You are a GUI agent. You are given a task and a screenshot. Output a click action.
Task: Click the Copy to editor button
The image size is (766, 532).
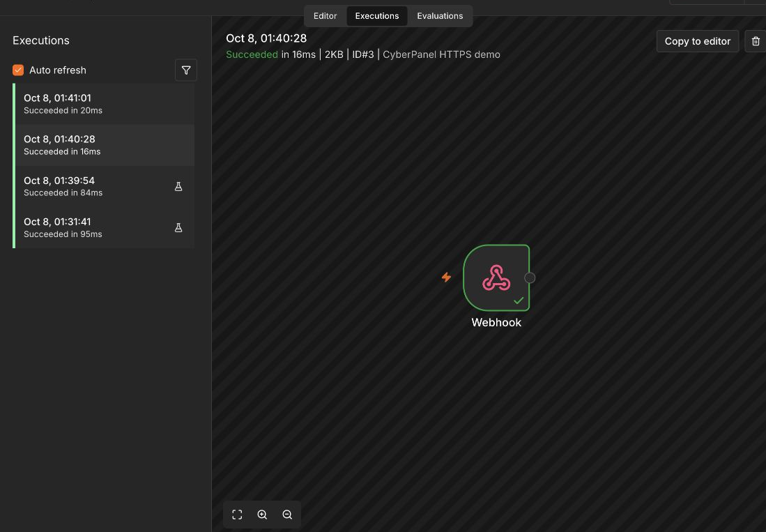[x=697, y=41]
